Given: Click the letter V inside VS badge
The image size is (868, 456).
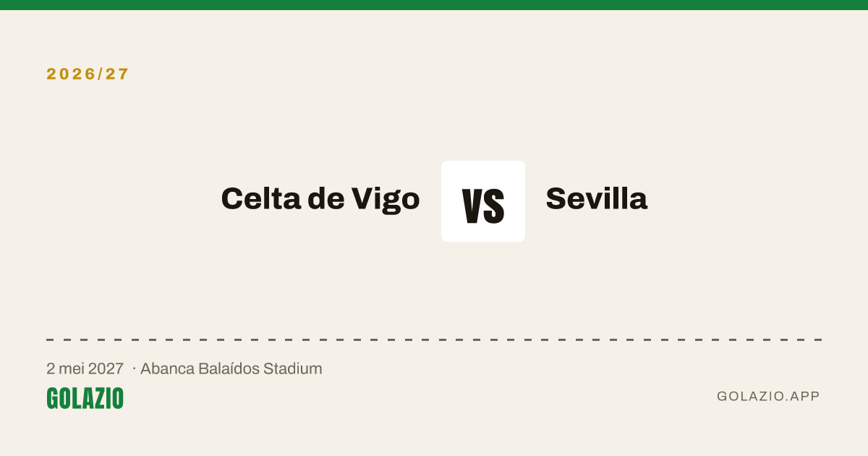Looking at the screenshot, I should tap(472, 205).
